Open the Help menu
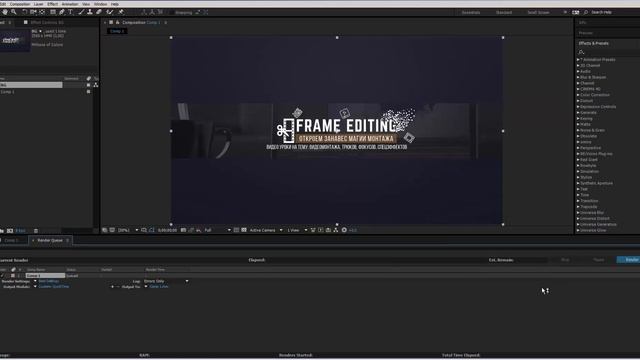 (x=115, y=4)
